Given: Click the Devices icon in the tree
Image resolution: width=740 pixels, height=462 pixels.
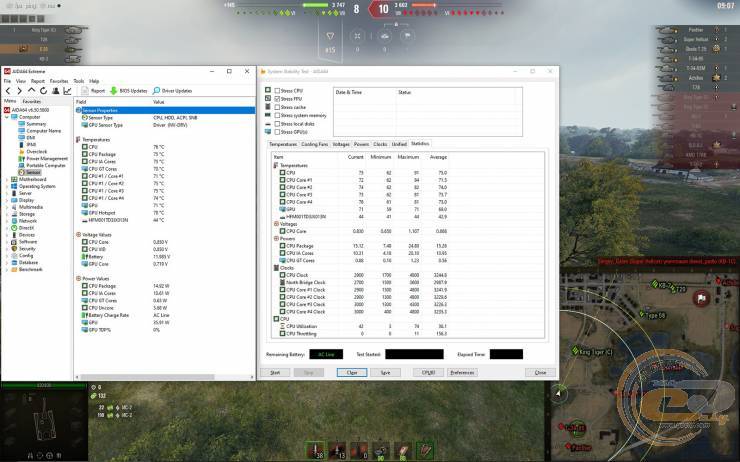Looking at the screenshot, I should [14, 235].
